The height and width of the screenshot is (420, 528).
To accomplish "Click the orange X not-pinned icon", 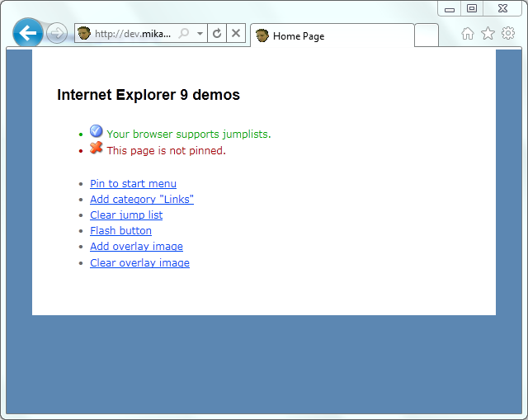I will tap(97, 148).
